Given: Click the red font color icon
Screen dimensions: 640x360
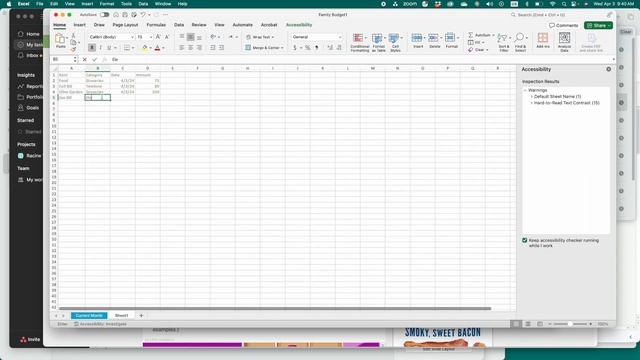Looking at the screenshot, I should click(158, 48).
